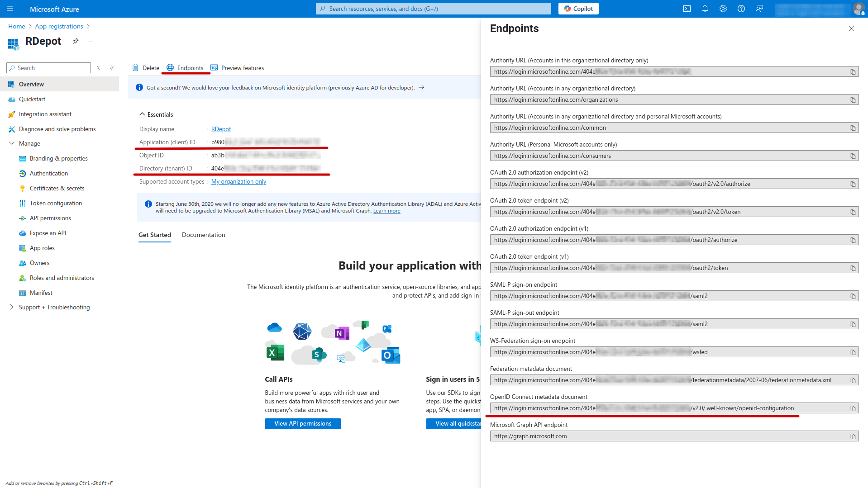
Task: Open Certificates & secrets page
Action: pyautogui.click(x=57, y=188)
